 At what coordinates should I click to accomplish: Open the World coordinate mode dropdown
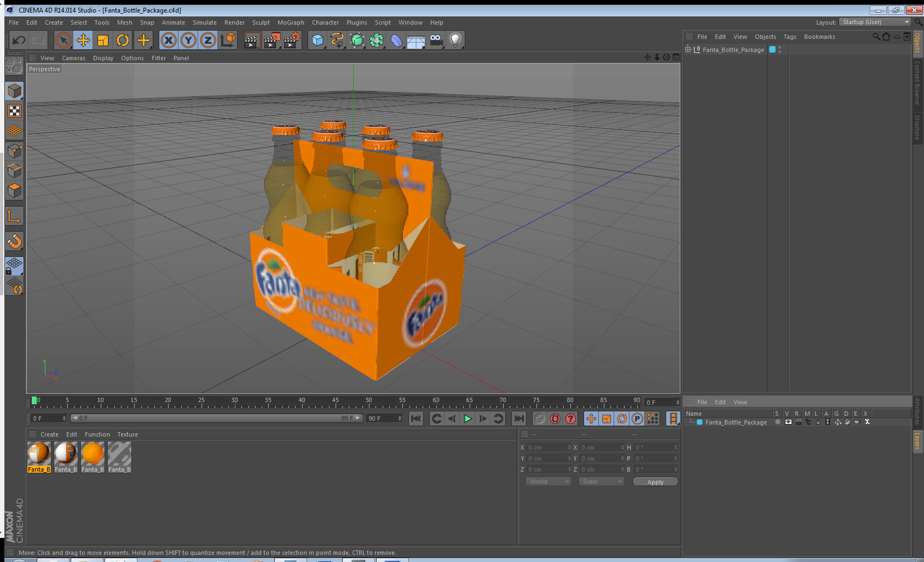(x=548, y=481)
